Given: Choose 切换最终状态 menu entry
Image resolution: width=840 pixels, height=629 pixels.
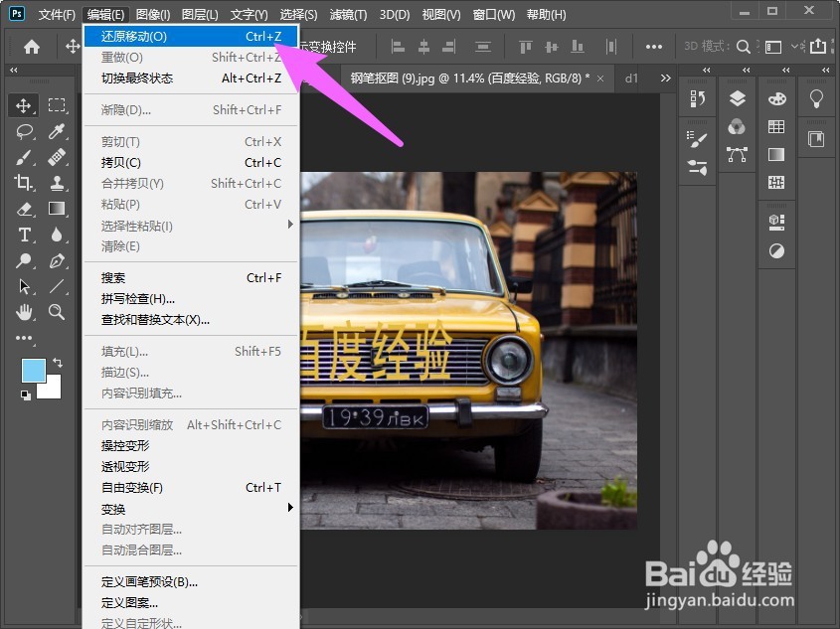Looking at the screenshot, I should click(191, 79).
